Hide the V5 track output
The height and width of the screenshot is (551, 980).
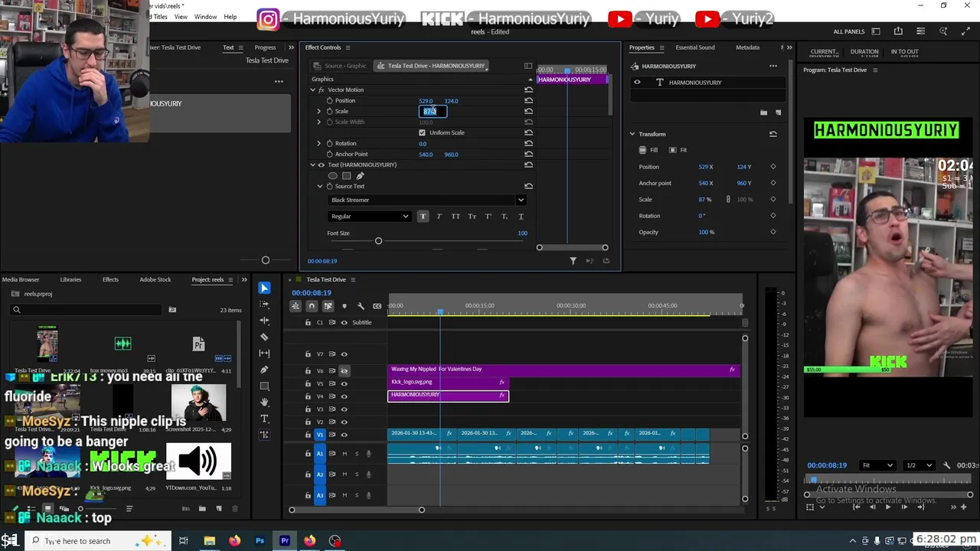(x=344, y=383)
